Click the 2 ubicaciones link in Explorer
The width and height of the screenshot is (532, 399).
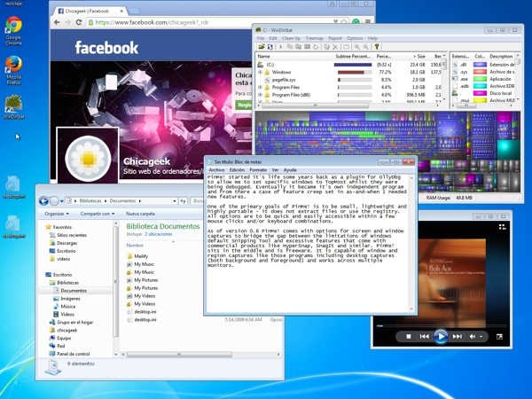[x=159, y=234]
